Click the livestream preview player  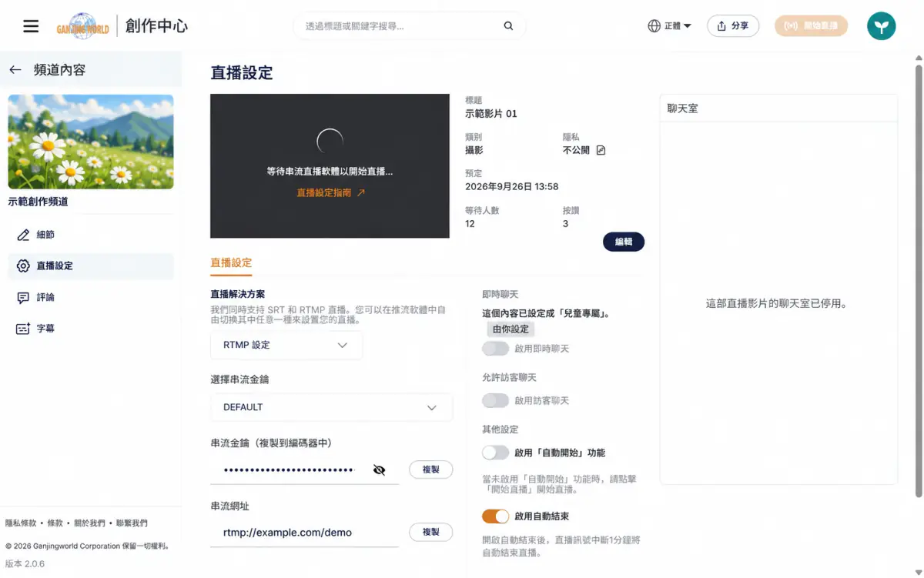[x=330, y=166]
